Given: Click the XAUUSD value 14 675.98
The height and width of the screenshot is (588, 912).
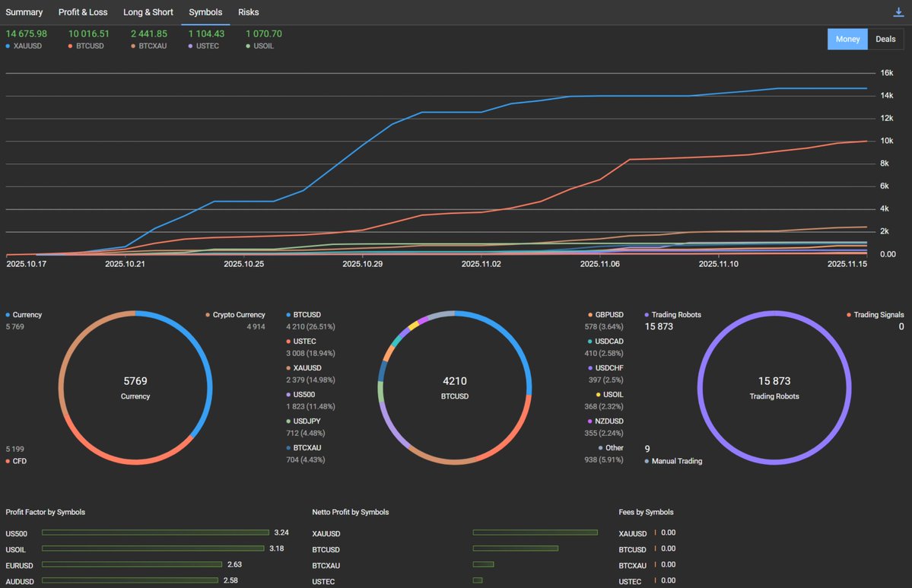Looking at the screenshot, I should click(x=26, y=33).
